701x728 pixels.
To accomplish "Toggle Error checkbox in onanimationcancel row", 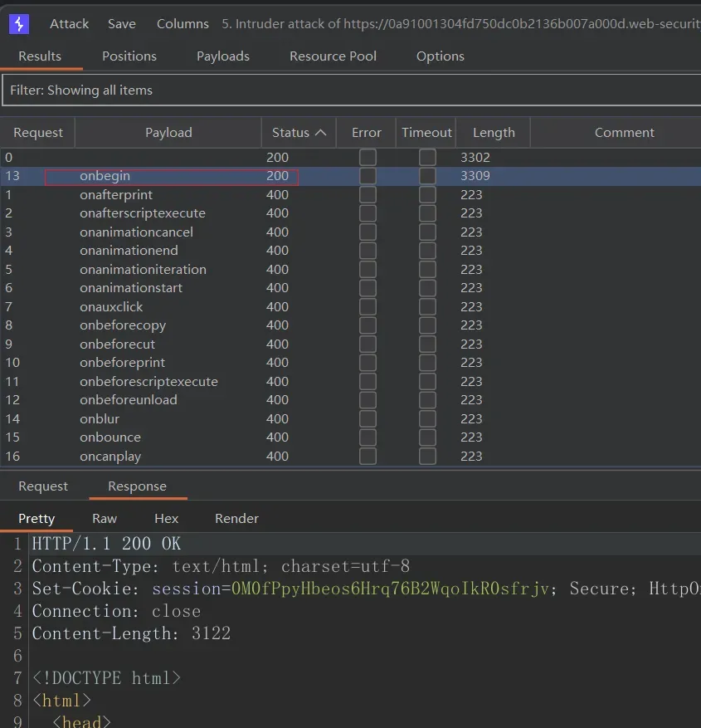I will click(368, 232).
